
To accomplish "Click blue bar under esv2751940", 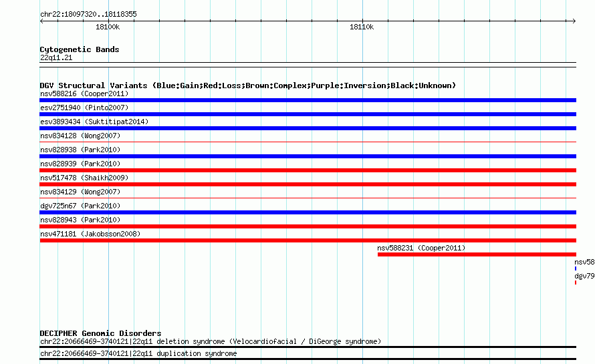I will [308, 114].
